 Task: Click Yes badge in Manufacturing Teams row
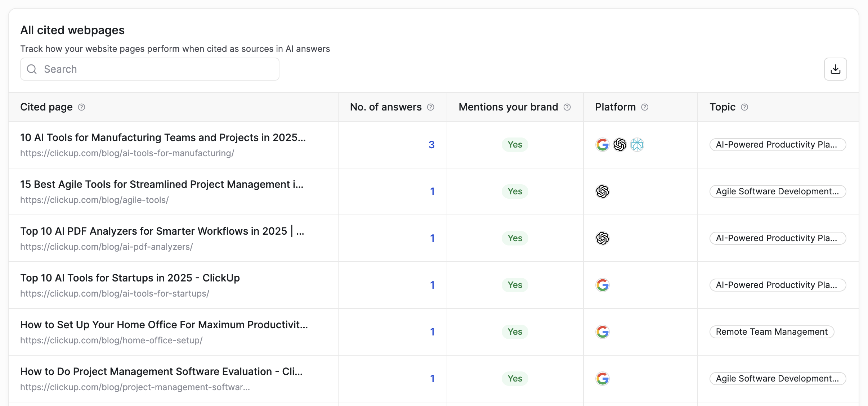[x=515, y=145]
